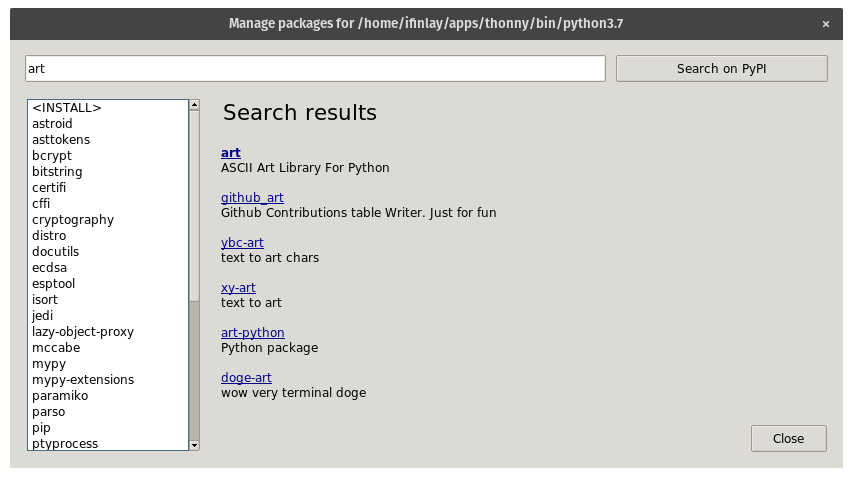Open the doge-art search result
The image size is (853, 478).
246,377
